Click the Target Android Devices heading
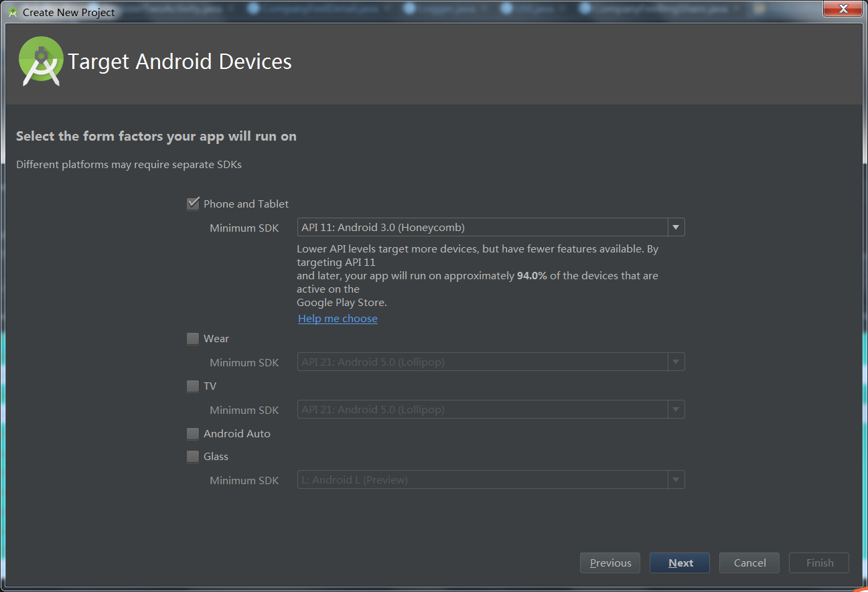The image size is (868, 592). pyautogui.click(x=180, y=62)
